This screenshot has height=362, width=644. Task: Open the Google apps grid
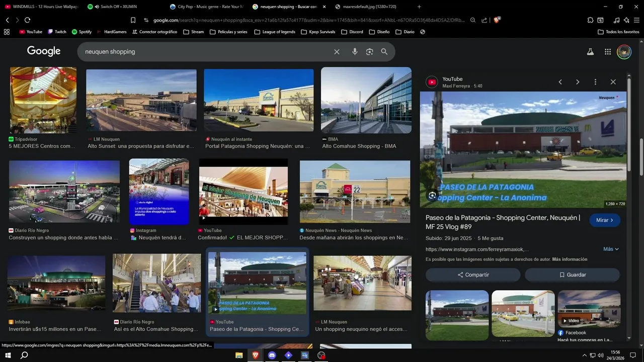tap(608, 52)
